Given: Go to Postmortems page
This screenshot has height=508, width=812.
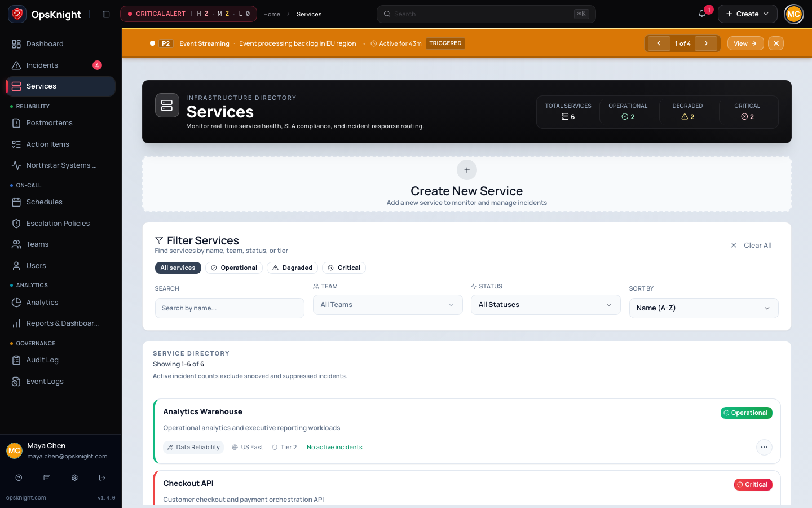Looking at the screenshot, I should pyautogui.click(x=61, y=123).
